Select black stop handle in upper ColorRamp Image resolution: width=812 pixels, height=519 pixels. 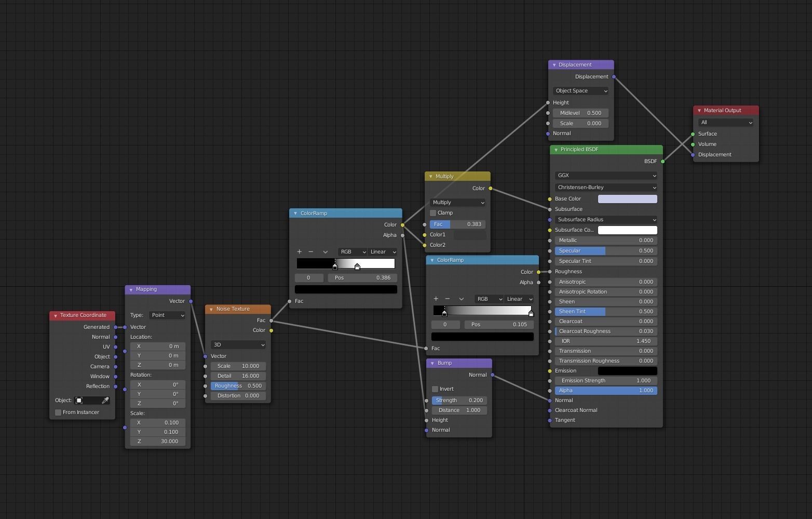tap(335, 267)
